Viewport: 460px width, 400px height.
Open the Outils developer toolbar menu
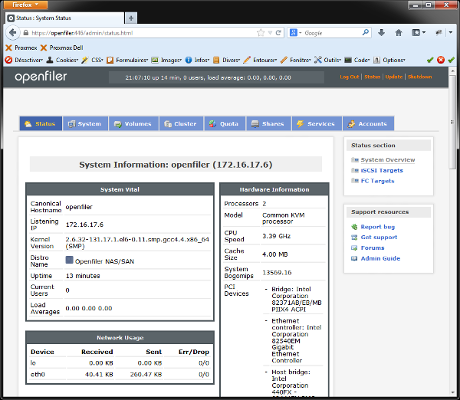click(328, 60)
